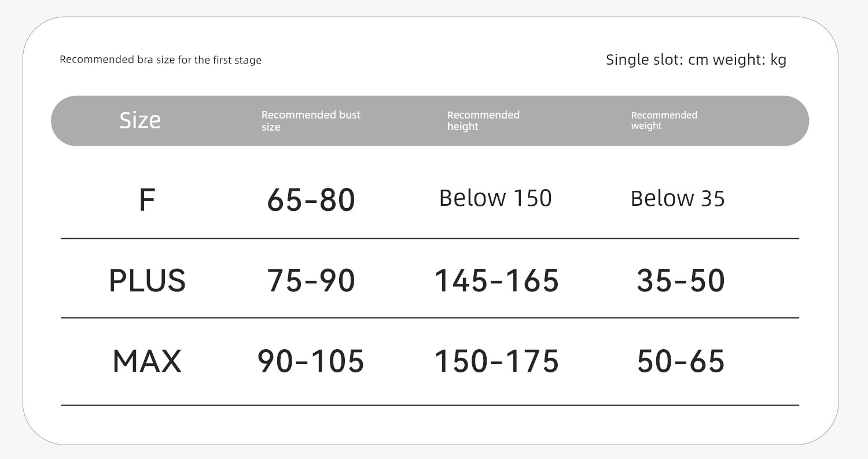Image resolution: width=868 pixels, height=459 pixels.
Task: Click the 'Recommended height' column header
Action: [x=483, y=121]
